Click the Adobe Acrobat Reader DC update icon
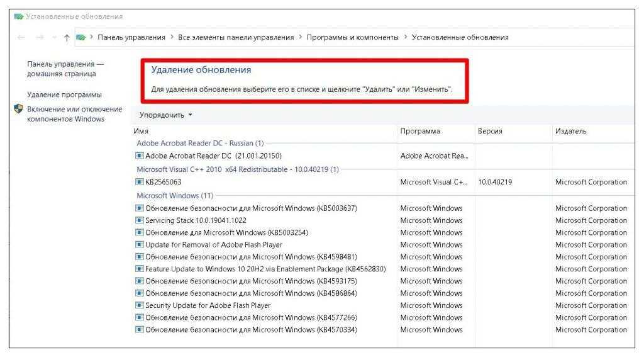The image size is (644, 357). point(140,156)
